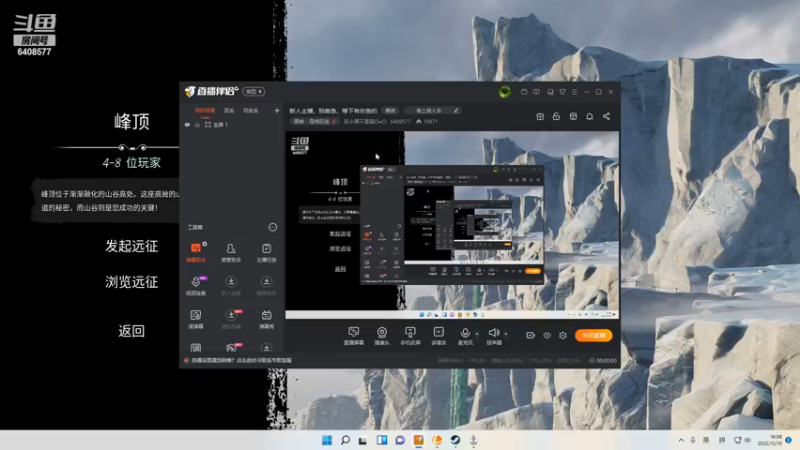Open the layout panel icon in header
800x450 pixels.
pos(573,116)
